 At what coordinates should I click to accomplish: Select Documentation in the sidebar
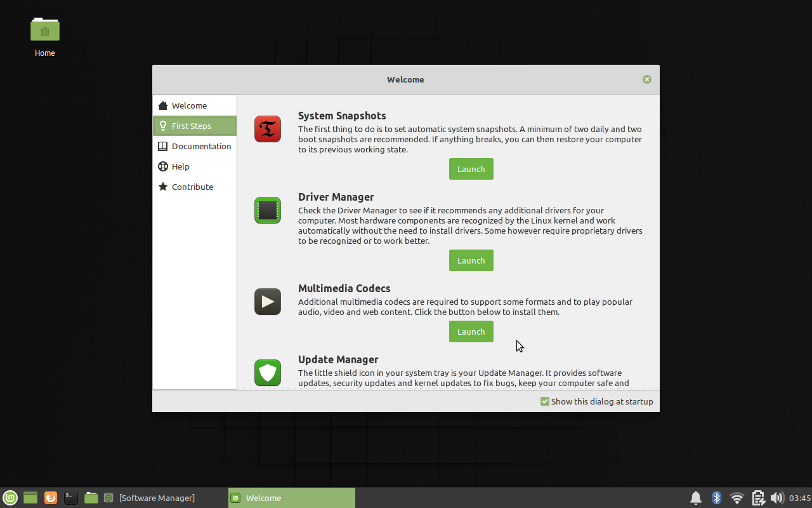point(200,146)
